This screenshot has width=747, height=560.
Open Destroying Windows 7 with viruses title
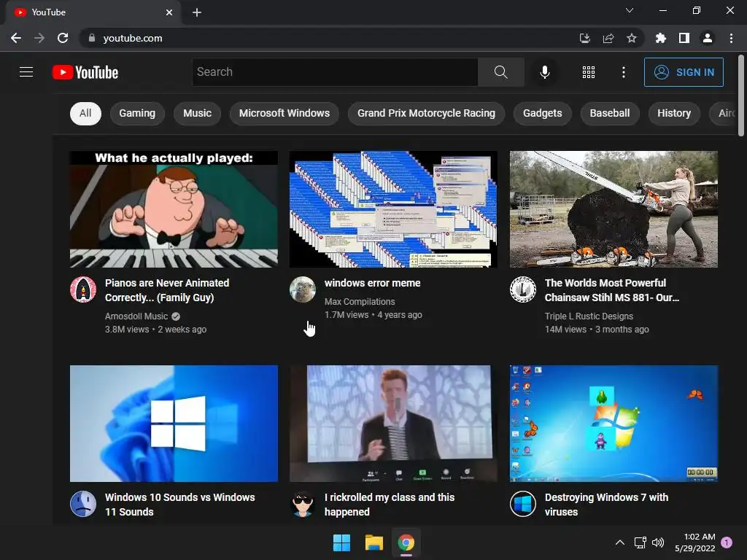coord(606,505)
